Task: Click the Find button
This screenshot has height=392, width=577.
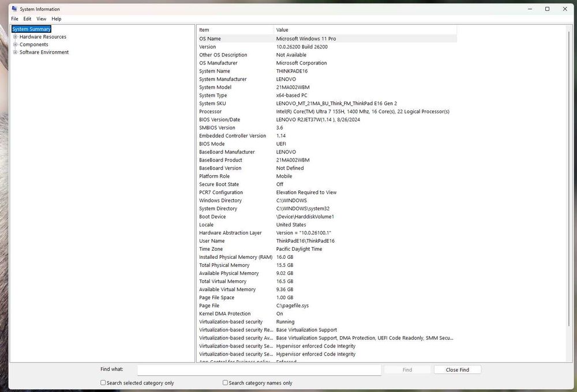Action: (x=407, y=370)
